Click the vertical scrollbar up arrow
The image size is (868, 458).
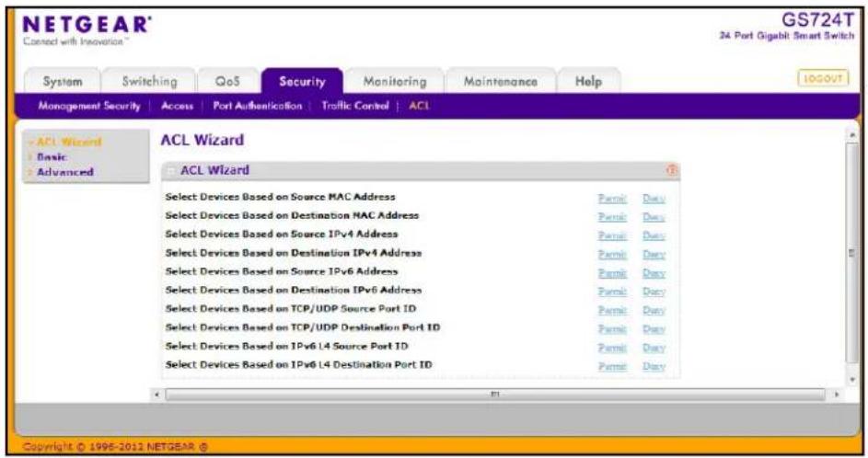852,134
